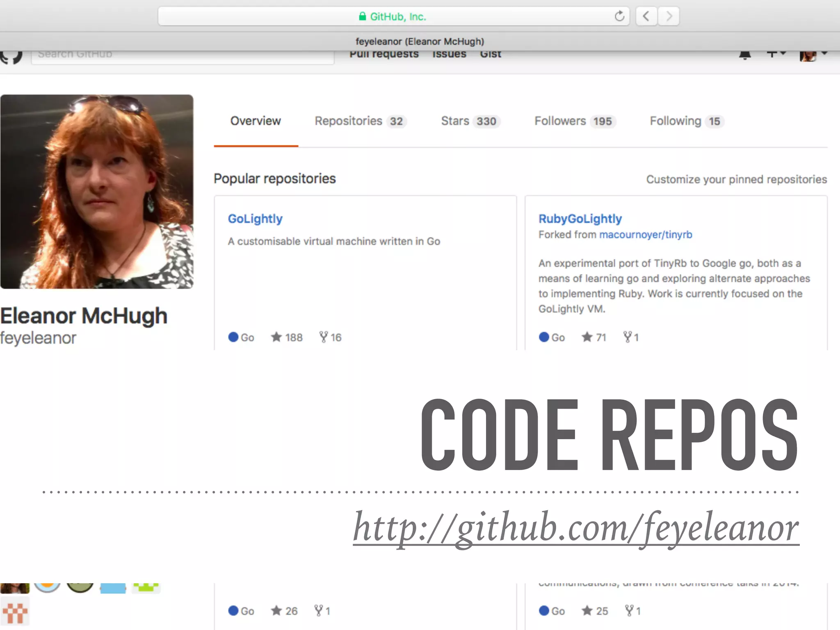Click the Eleanor McHugh name heading
Image resolution: width=840 pixels, height=630 pixels.
click(84, 316)
